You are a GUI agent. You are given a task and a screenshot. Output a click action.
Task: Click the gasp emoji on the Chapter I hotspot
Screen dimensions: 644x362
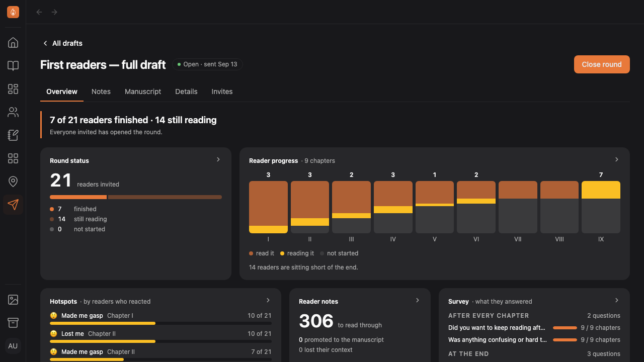click(54, 316)
